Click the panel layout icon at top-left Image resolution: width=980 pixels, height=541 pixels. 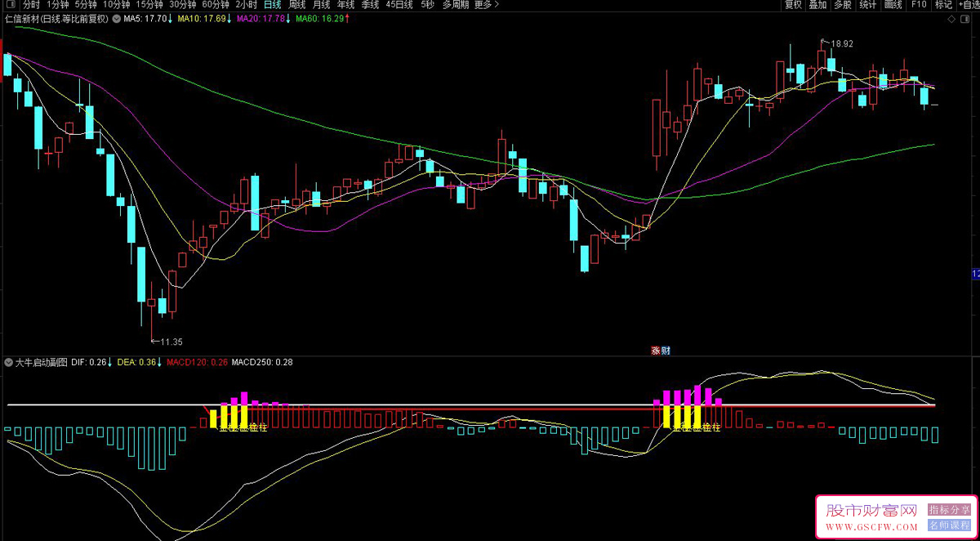(11, 5)
